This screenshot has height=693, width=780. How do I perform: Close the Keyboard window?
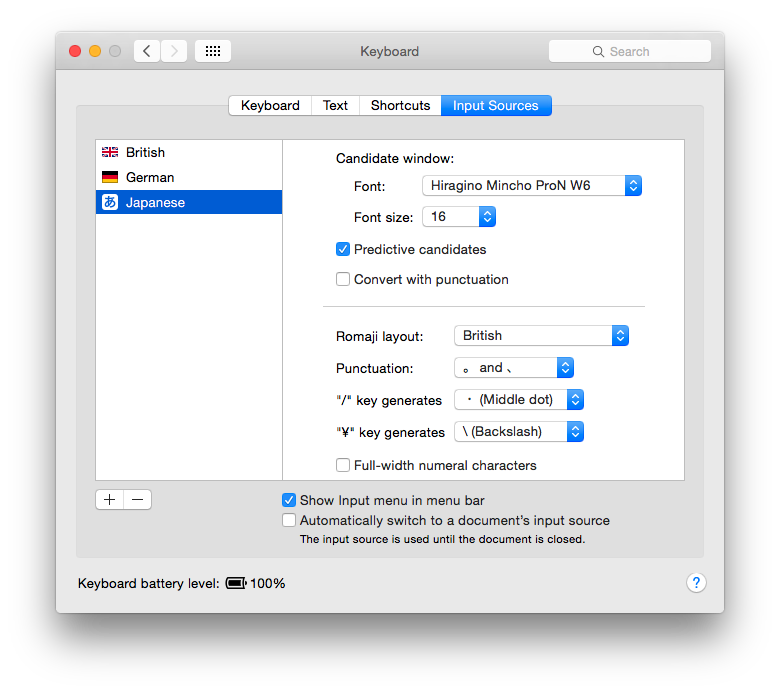click(x=75, y=51)
